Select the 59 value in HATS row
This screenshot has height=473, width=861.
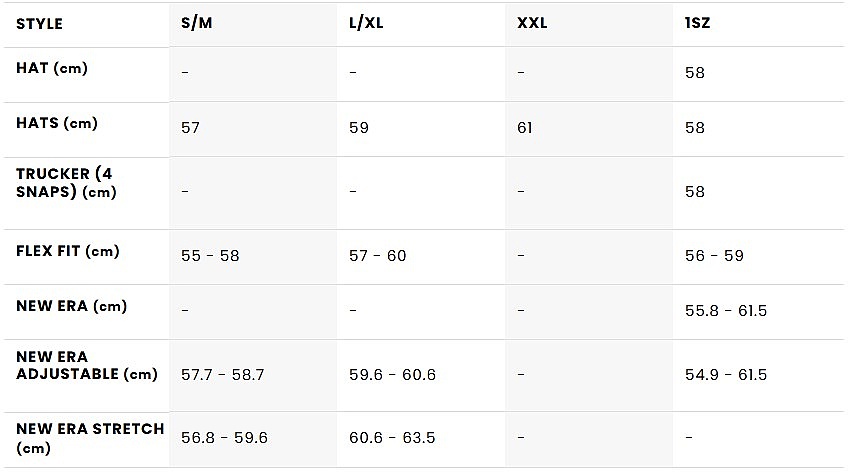359,128
